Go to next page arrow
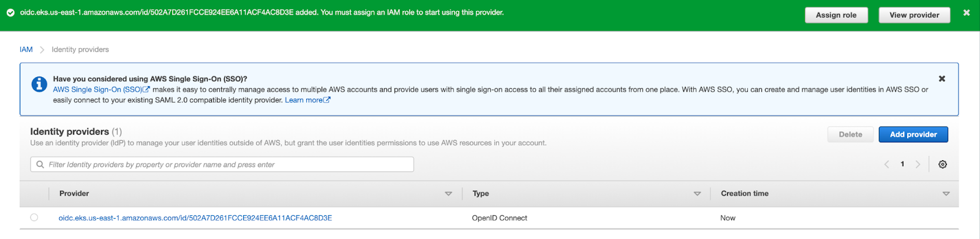The height and width of the screenshot is (239, 980). [918, 164]
